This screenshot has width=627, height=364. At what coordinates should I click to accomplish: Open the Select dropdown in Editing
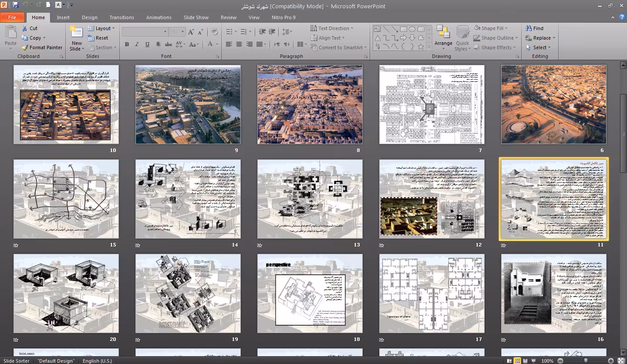tap(538, 47)
